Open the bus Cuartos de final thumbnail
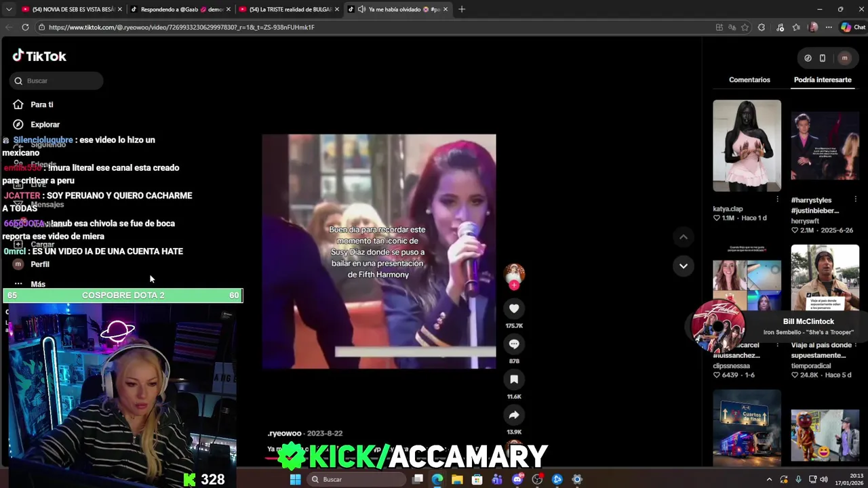The width and height of the screenshot is (868, 488). click(x=747, y=427)
